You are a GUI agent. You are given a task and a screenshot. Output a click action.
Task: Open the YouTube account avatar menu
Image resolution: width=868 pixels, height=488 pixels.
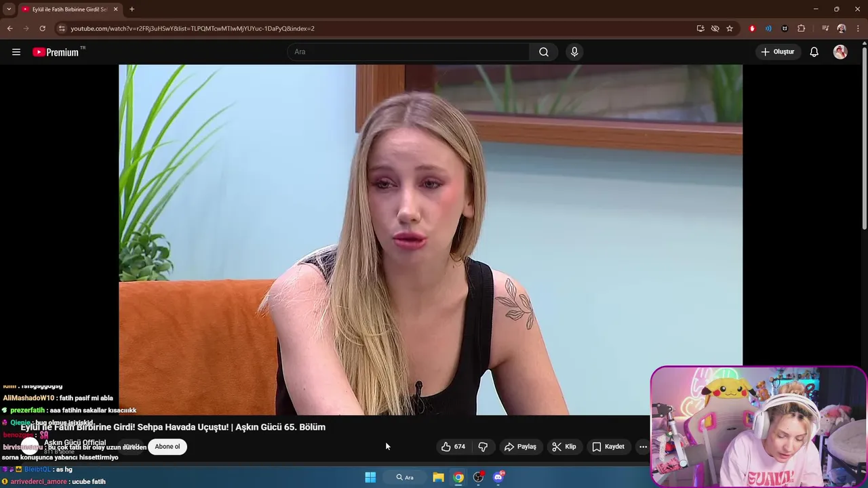[x=840, y=52]
